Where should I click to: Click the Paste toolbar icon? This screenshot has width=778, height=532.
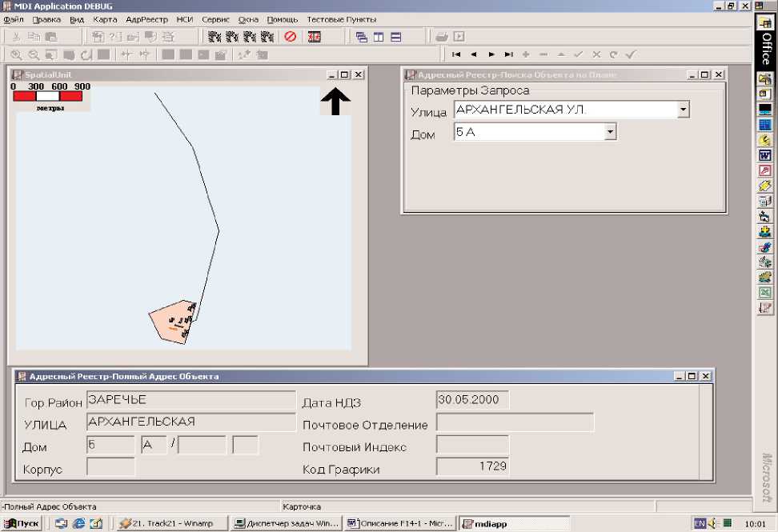pyautogui.click(x=51, y=37)
